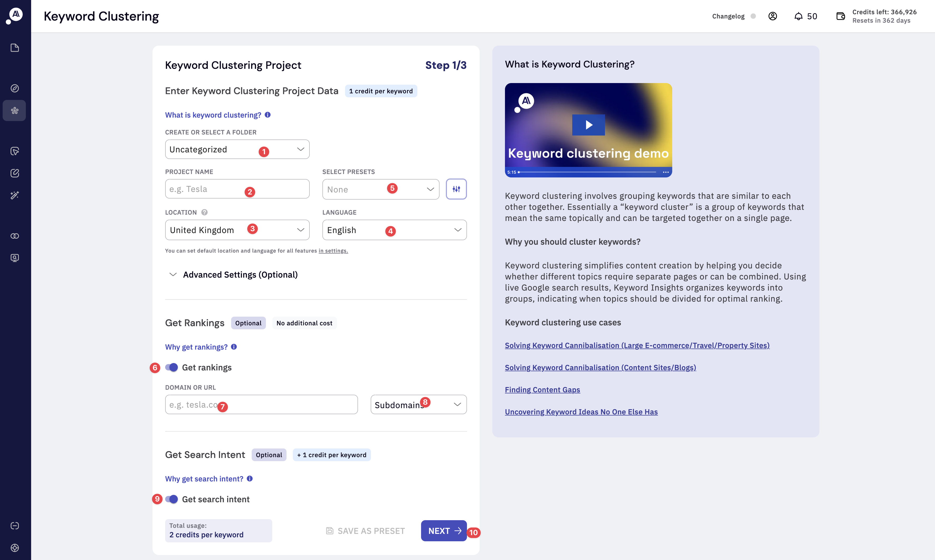Open the United Kingdom location dropdown
The width and height of the screenshot is (935, 560).
(237, 230)
